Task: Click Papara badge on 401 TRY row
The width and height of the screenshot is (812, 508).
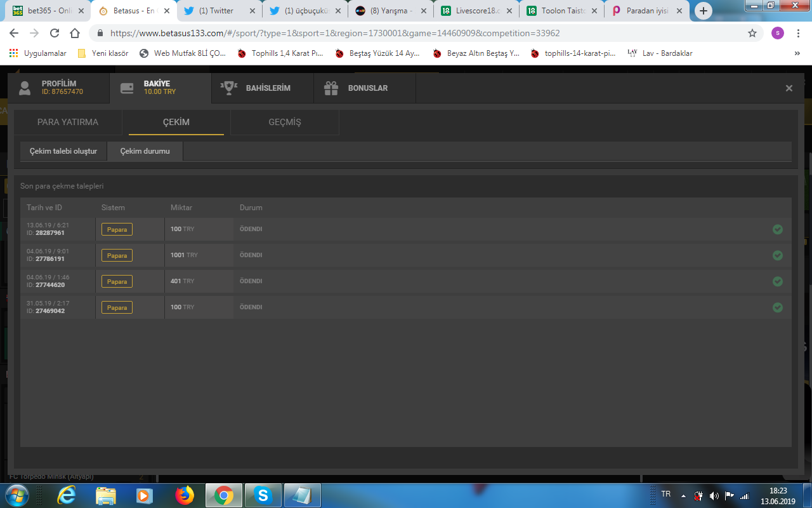Action: (x=117, y=281)
